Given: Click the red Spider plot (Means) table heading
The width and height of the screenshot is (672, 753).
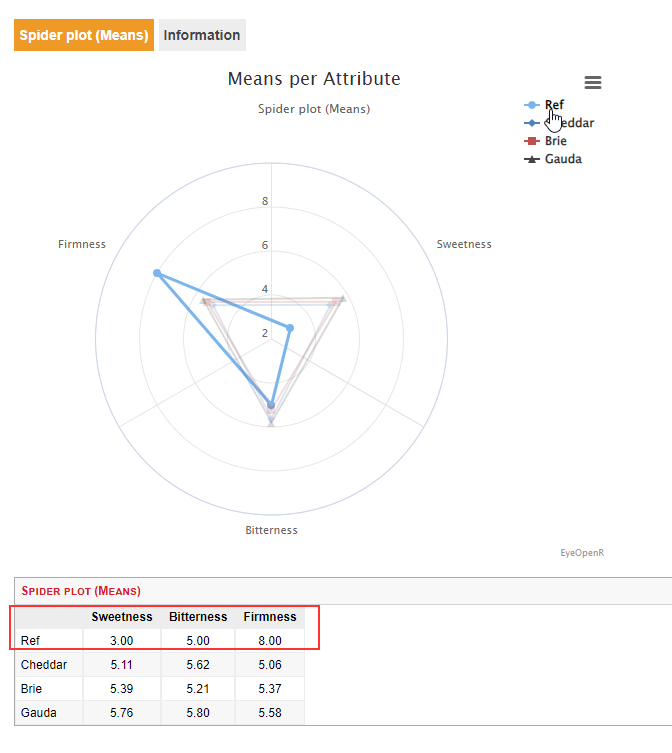Looking at the screenshot, I should pos(81,591).
